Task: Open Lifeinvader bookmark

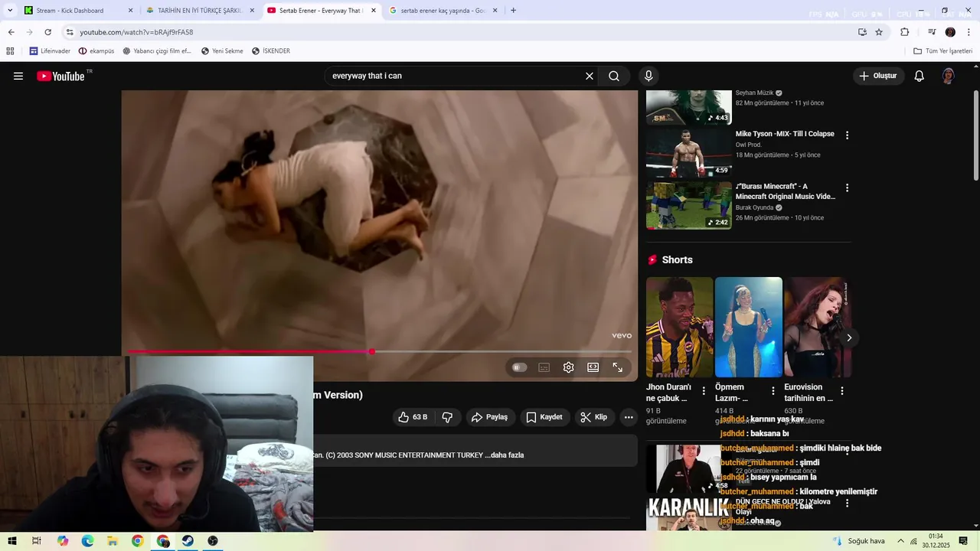Action: click(50, 51)
